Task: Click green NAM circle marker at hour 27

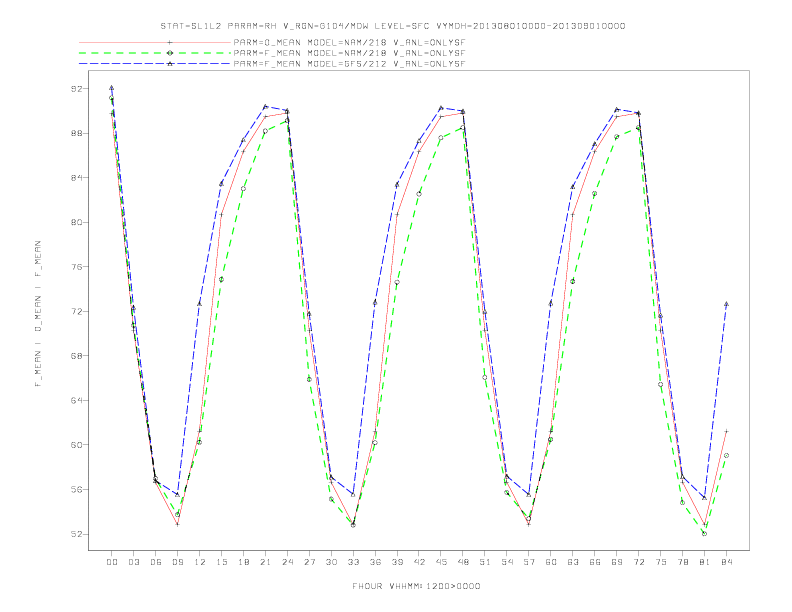Action: (x=309, y=379)
